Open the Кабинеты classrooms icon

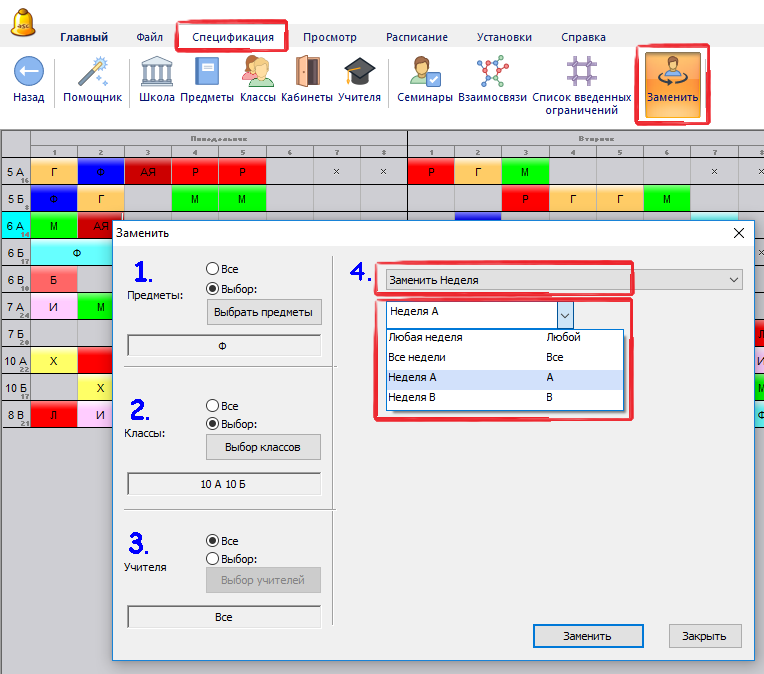[x=307, y=72]
